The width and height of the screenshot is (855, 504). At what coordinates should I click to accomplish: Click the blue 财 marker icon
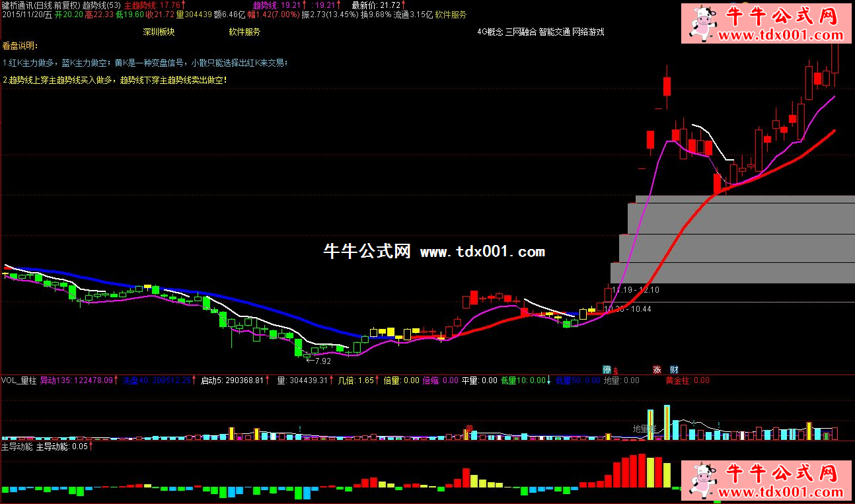click(x=673, y=369)
